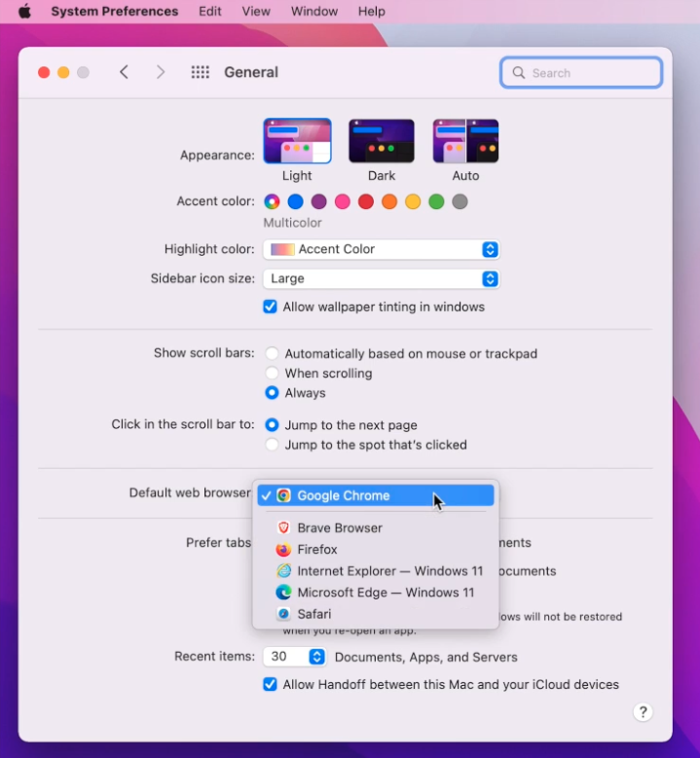Screen dimensions: 700x758
Task: Open the Edit menu
Action: coord(210,11)
